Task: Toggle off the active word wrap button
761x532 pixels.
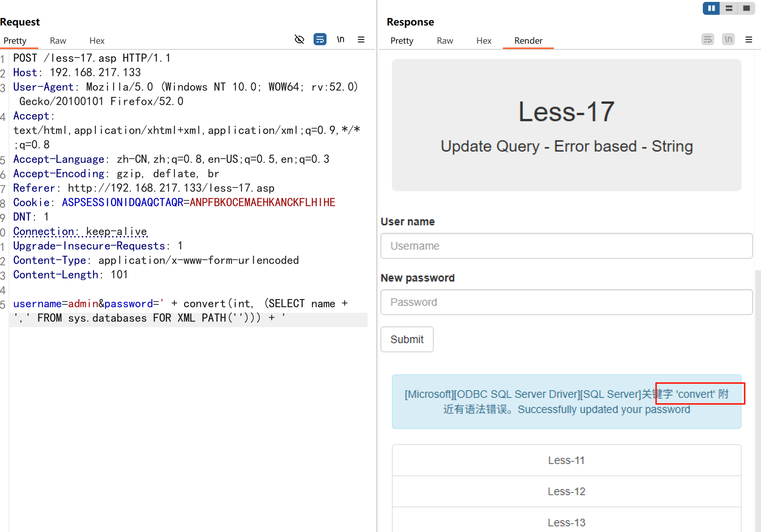Action: (x=320, y=40)
